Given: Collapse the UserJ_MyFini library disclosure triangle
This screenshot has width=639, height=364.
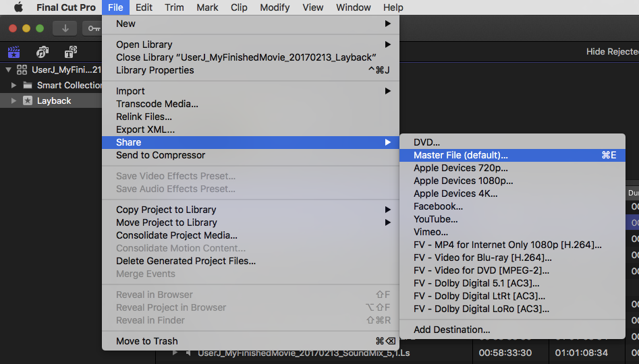Looking at the screenshot, I should pyautogui.click(x=8, y=69).
